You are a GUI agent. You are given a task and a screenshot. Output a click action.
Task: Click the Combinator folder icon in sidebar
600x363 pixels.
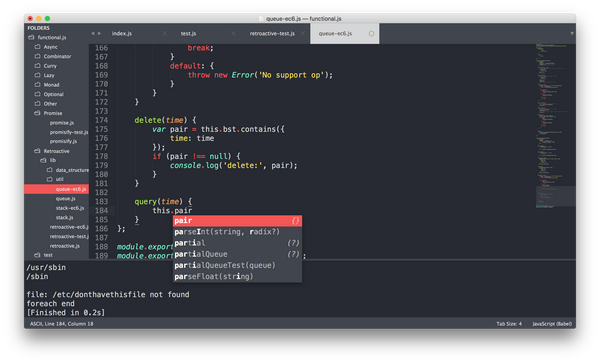coord(38,56)
